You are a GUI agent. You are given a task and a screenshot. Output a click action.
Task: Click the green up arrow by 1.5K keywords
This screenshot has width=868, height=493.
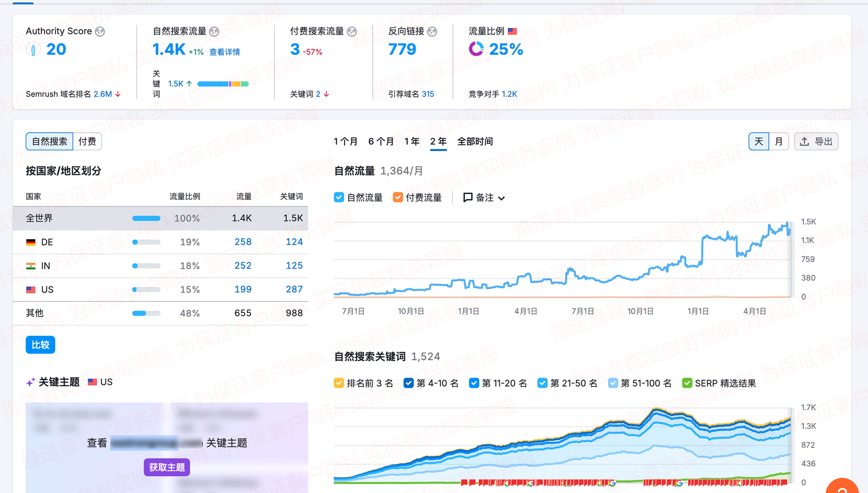[x=189, y=84]
